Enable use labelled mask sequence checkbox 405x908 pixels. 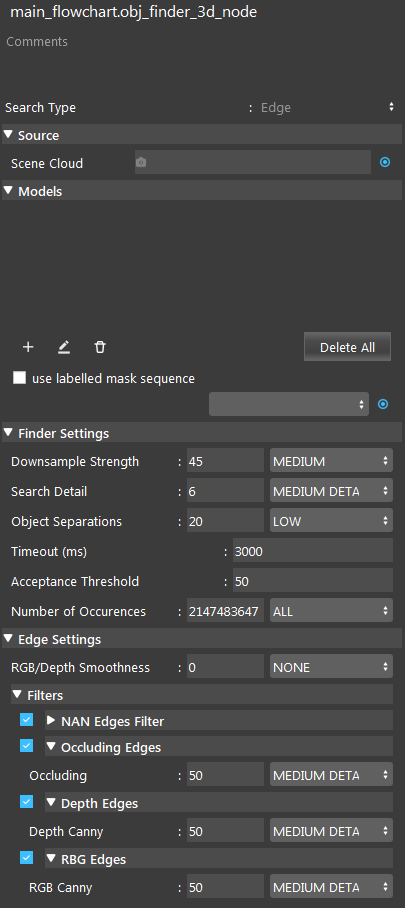click(20, 378)
